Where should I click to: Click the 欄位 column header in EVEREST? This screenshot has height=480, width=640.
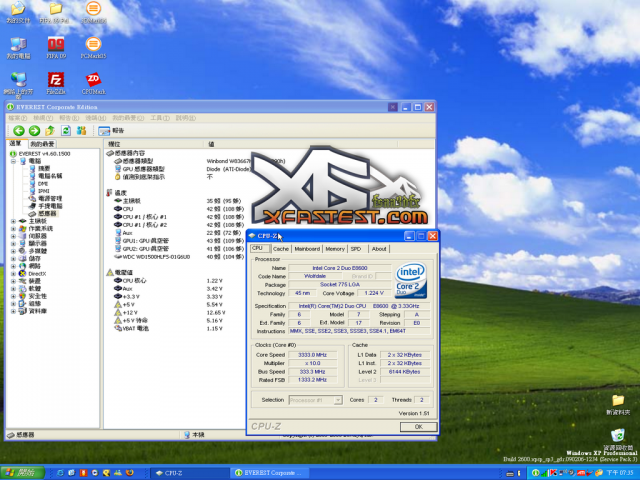[x=153, y=144]
